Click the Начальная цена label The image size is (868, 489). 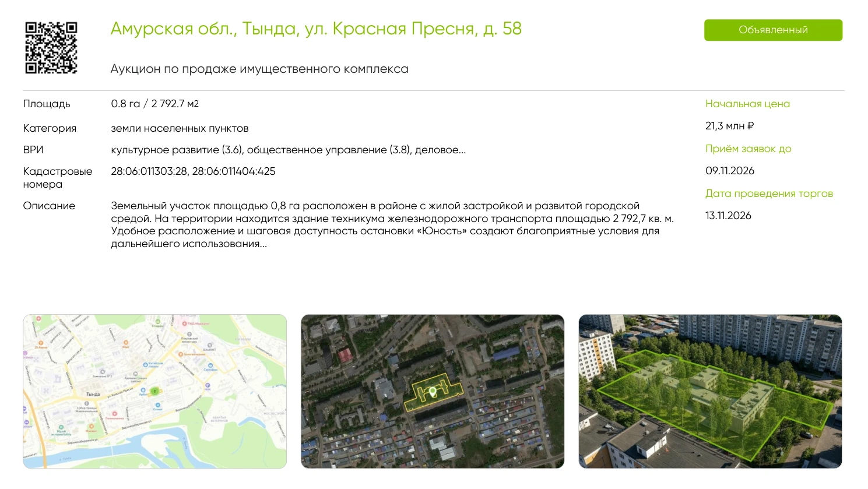[x=747, y=104]
